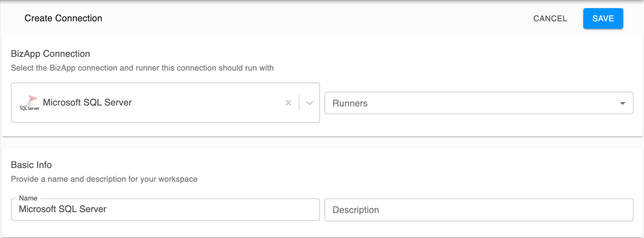Click the floating Name label
644x238 pixels.
coord(28,198)
